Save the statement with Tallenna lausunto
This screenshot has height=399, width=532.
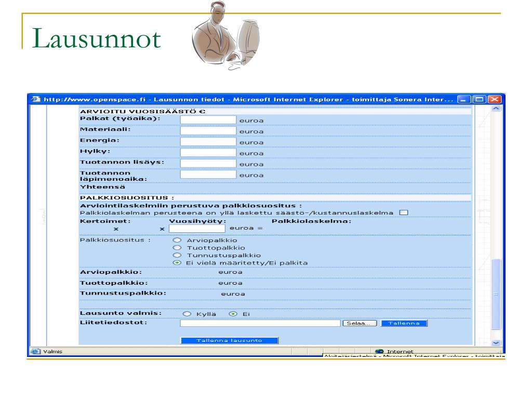pyautogui.click(x=229, y=340)
